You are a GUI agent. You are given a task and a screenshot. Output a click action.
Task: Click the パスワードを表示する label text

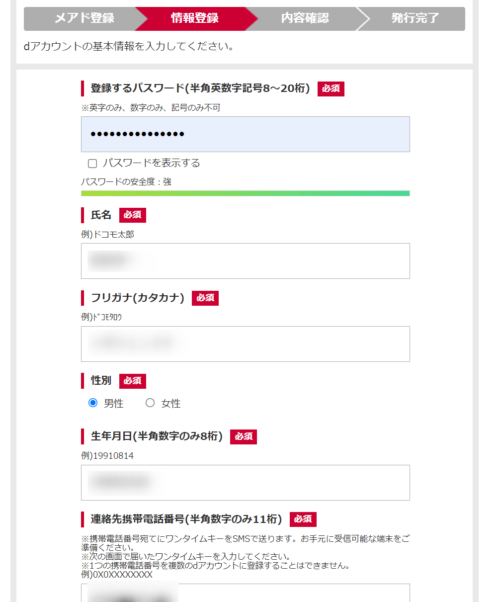point(151,163)
